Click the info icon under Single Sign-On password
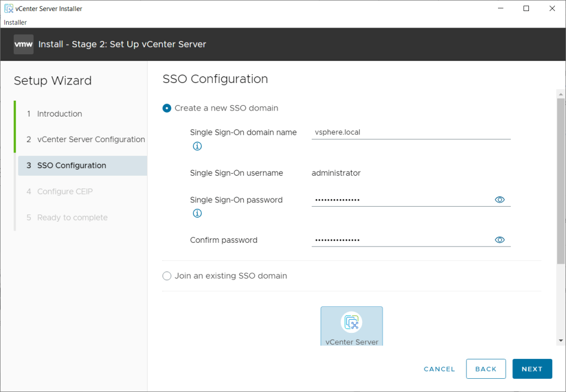 [x=197, y=213]
